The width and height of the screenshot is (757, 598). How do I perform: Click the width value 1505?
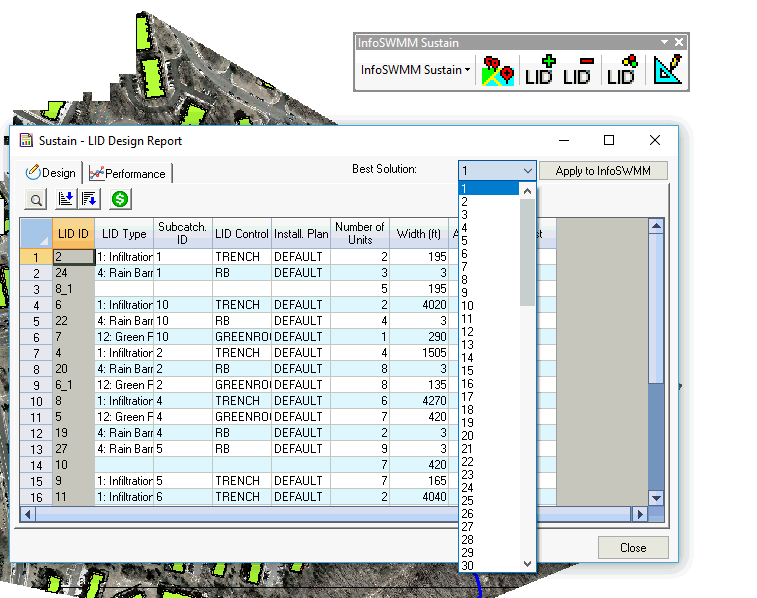(x=419, y=353)
